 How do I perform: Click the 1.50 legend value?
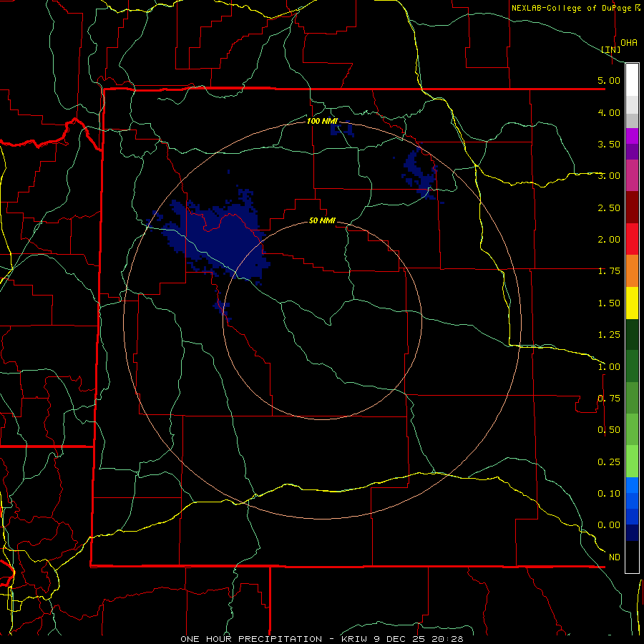[609, 303]
